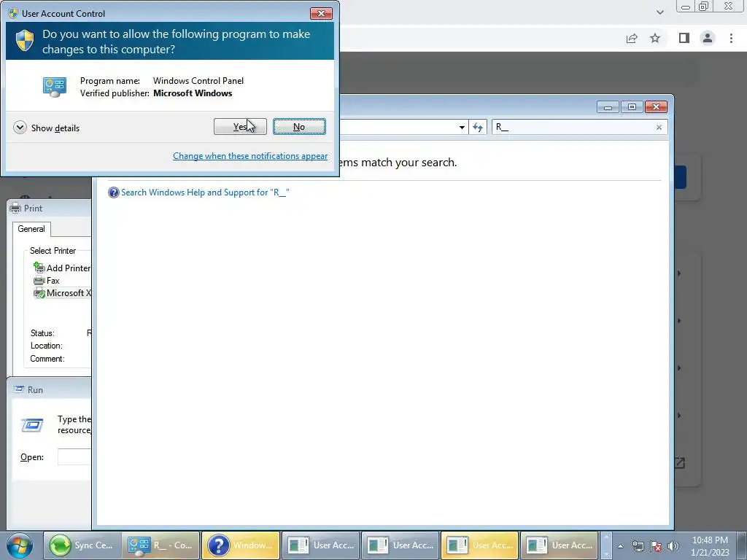The height and width of the screenshot is (560, 747).
Task: Select Add Printer in the Print dialog
Action: pos(61,268)
